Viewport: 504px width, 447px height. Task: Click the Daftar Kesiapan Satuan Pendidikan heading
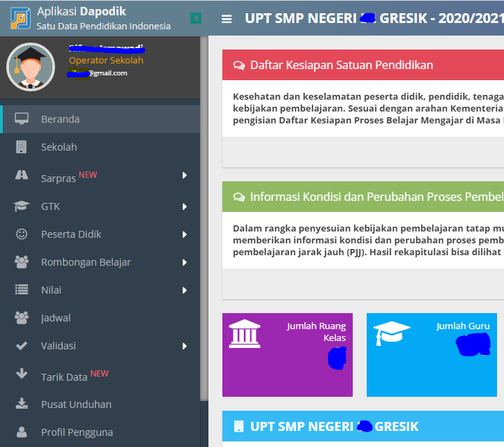[x=342, y=65]
